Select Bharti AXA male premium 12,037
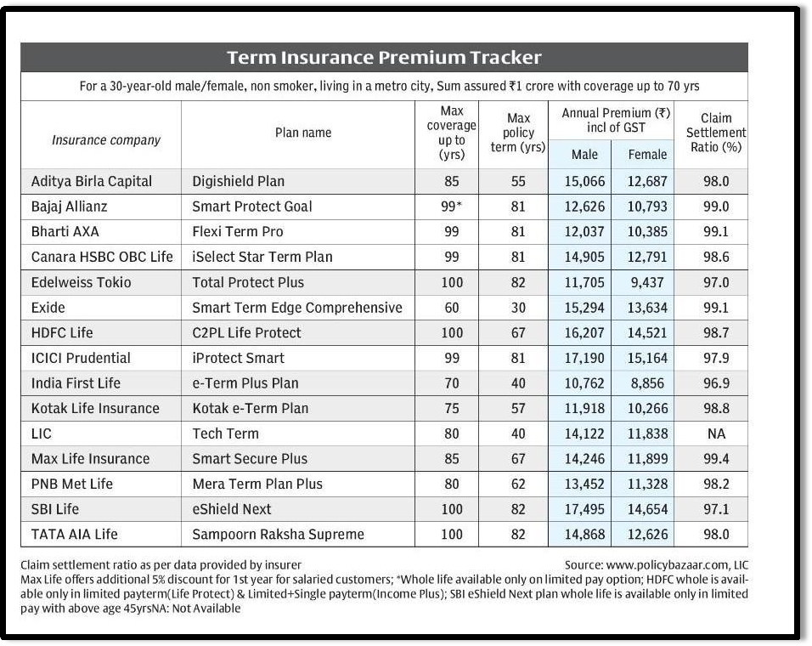This screenshot has height=646, width=812. point(584,232)
